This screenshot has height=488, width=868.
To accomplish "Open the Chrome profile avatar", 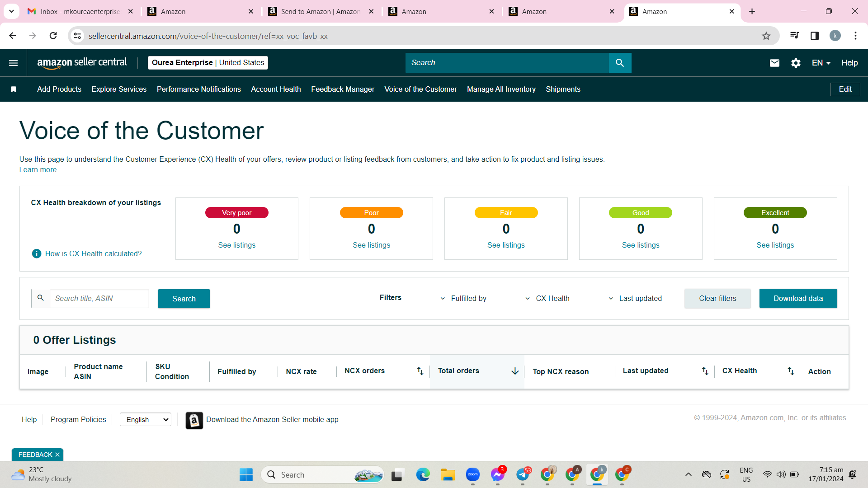I will 835,36.
